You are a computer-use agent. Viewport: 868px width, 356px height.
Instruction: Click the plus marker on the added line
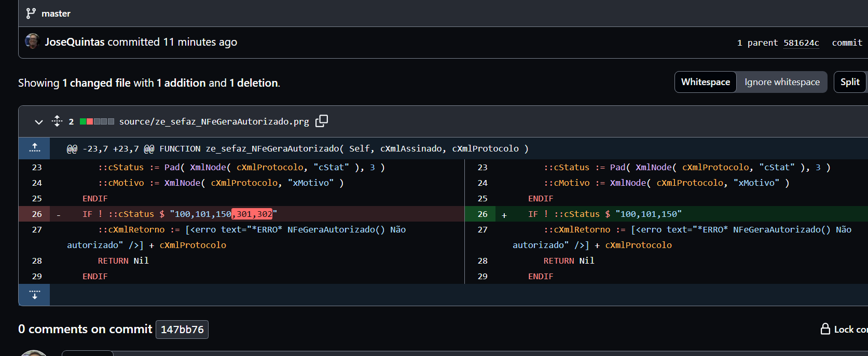point(504,214)
